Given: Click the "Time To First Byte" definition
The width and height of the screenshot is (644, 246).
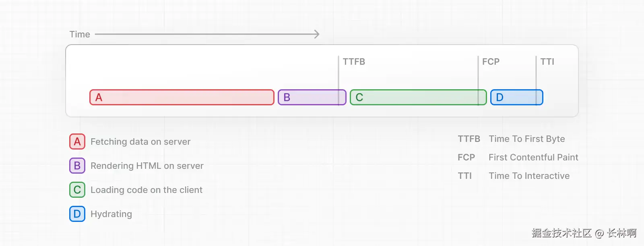Looking at the screenshot, I should pyautogui.click(x=527, y=139).
